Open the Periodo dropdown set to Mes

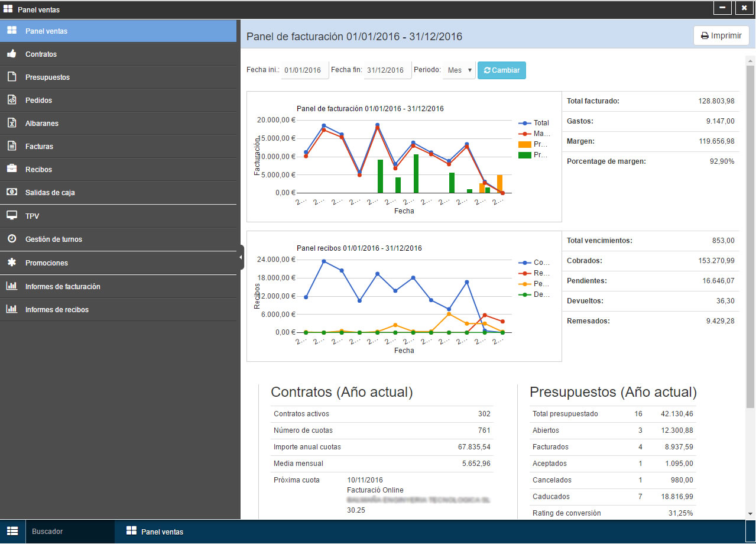459,70
